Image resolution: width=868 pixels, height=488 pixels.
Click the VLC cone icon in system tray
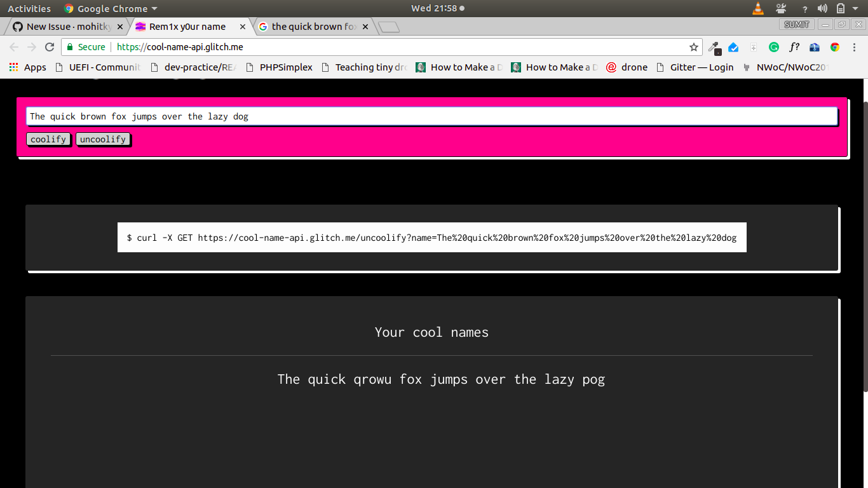click(x=758, y=8)
